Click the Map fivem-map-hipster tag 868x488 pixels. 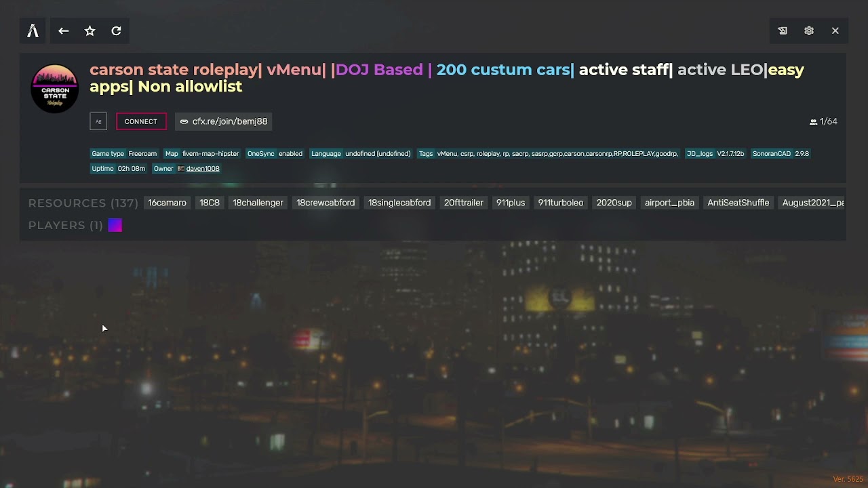[202, 154]
